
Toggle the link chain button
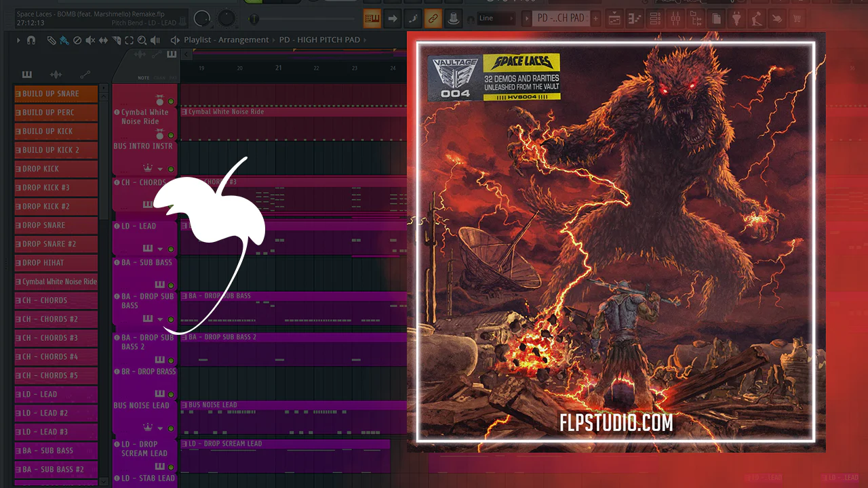click(x=433, y=18)
